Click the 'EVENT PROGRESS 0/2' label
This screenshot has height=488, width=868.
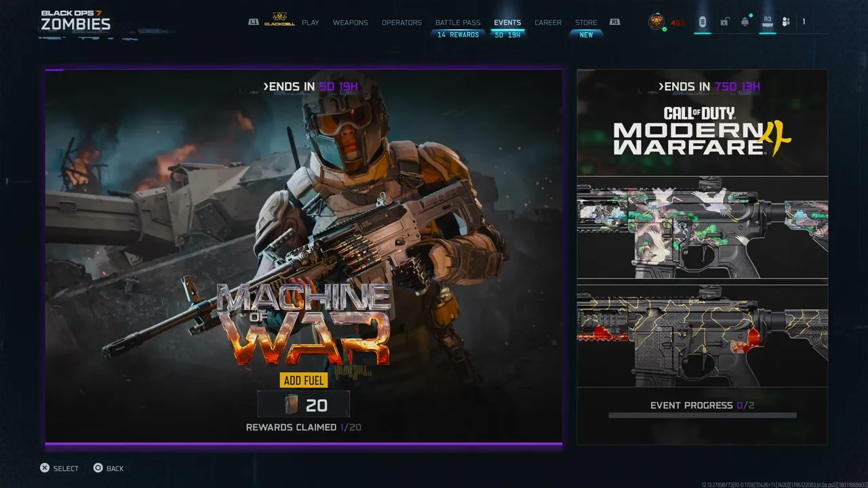[x=703, y=405]
